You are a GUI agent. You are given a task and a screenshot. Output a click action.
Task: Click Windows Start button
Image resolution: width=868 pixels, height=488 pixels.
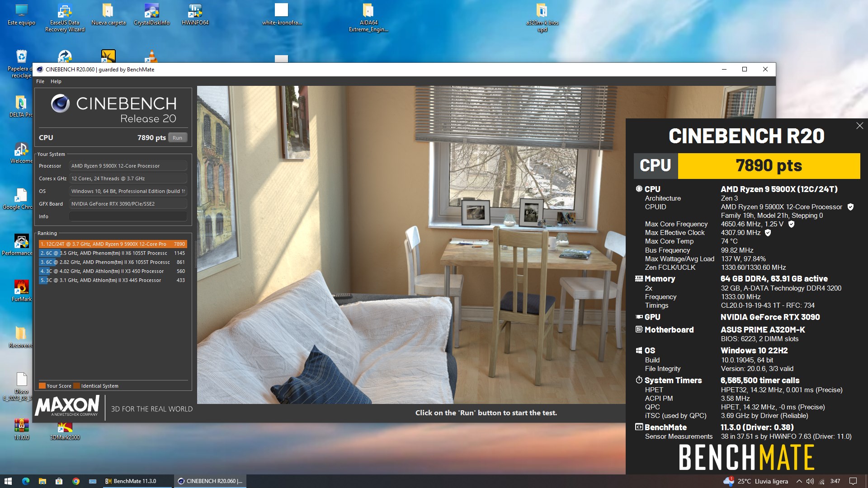(x=8, y=481)
